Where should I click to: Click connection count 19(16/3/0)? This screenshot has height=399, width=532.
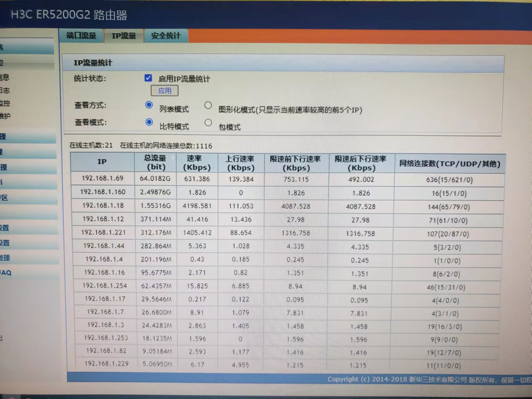(445, 327)
